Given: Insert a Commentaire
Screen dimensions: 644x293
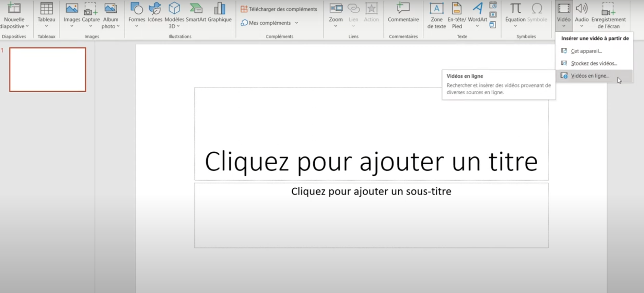Looking at the screenshot, I should coord(403,12).
